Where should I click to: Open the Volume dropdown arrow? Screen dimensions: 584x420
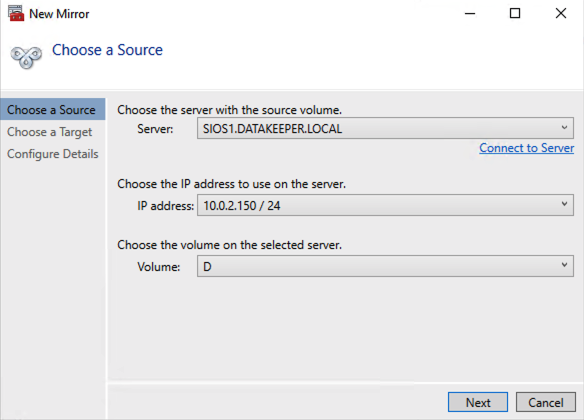pyautogui.click(x=564, y=265)
